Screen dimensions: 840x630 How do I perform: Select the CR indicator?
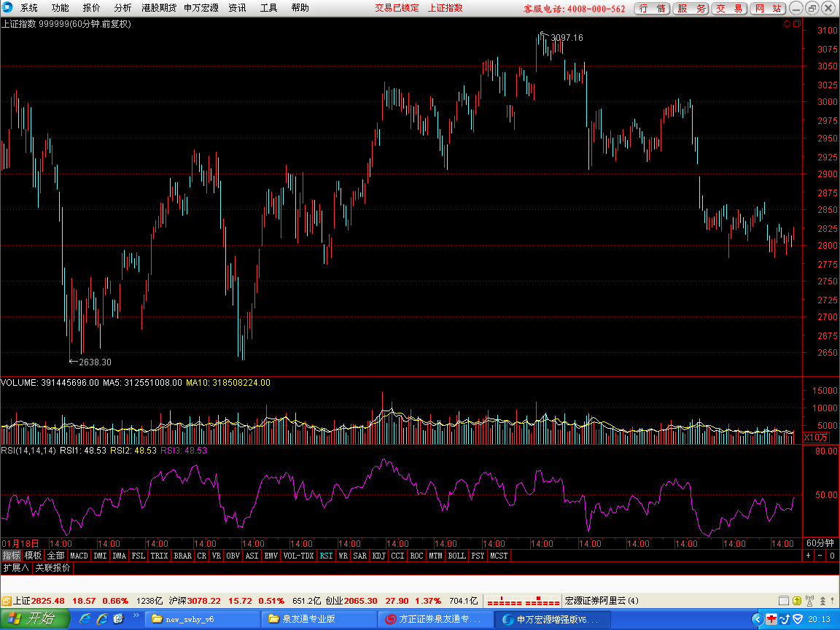coord(201,556)
